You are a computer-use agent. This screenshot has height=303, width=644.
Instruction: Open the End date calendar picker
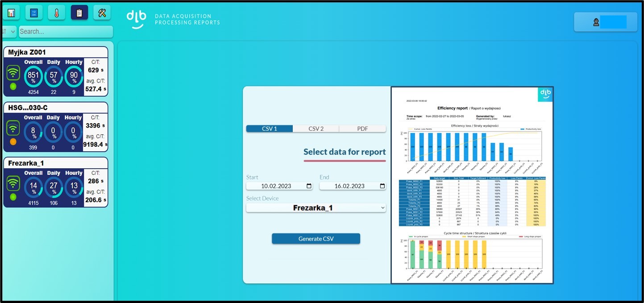(x=382, y=186)
